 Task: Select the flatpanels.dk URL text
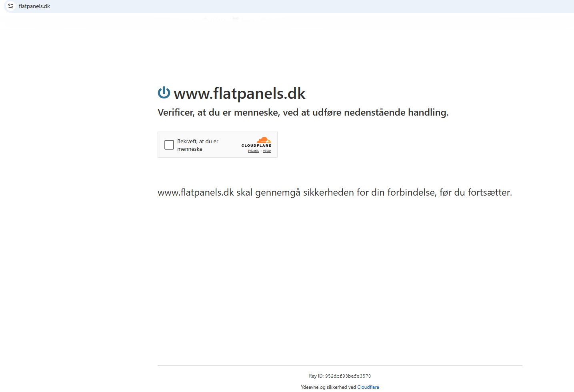(34, 6)
